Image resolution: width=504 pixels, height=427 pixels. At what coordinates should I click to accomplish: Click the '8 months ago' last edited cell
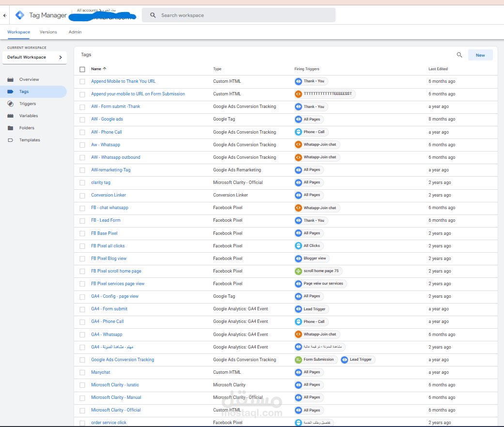coord(442,119)
